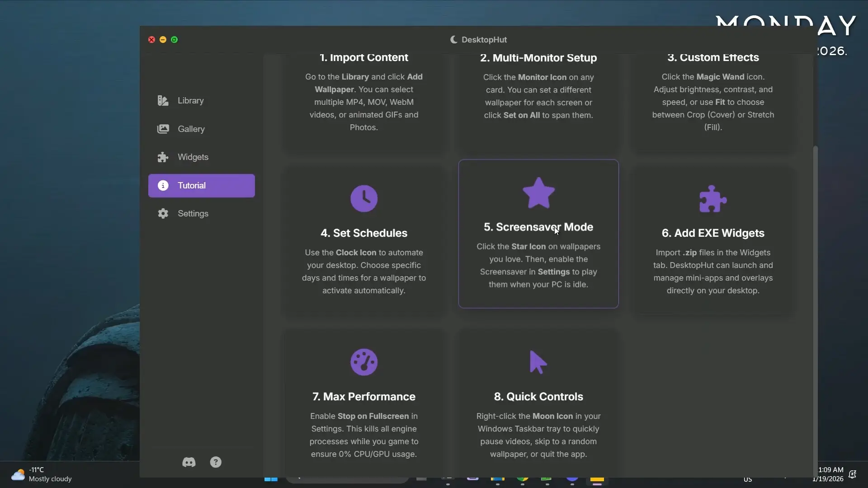Click the clock icon on Set Schedules
This screenshot has width=868, height=488.
[364, 198]
